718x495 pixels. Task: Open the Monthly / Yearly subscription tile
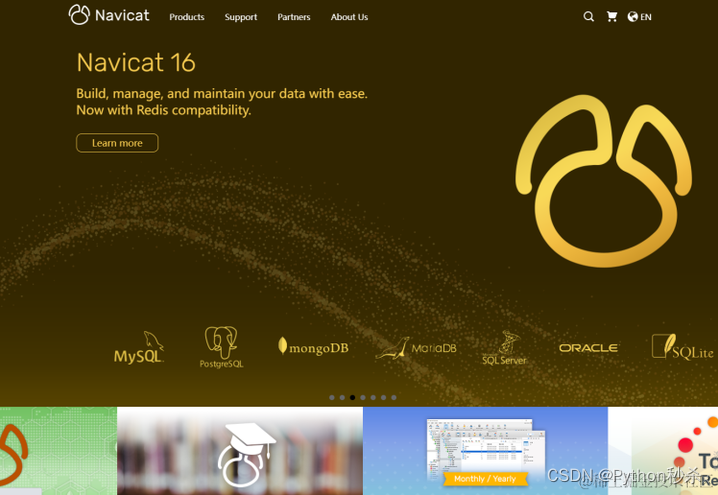tap(485, 451)
